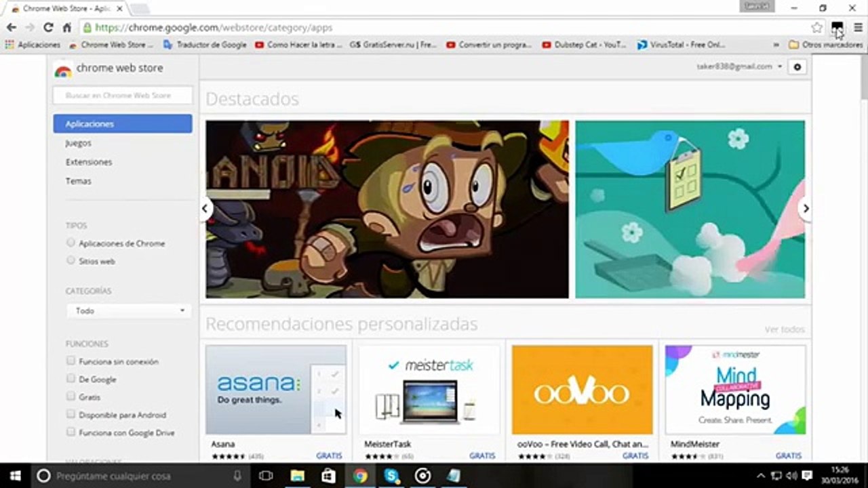Open the Chrome hamburger menu
Viewport: 868px width, 488px height.
coord(858,28)
